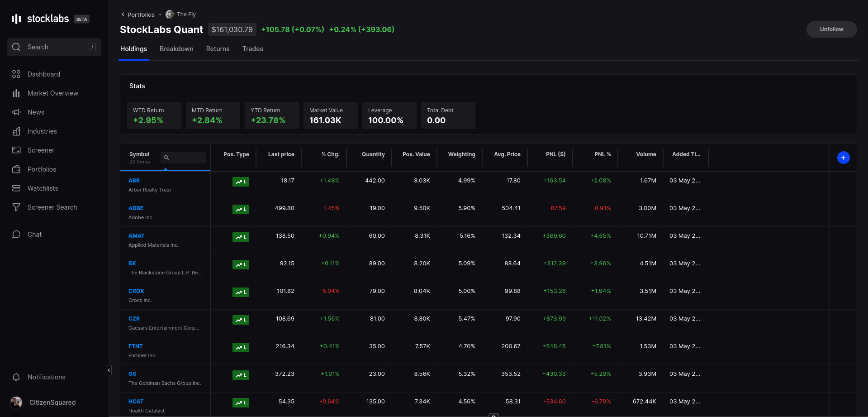Viewport: 868px width, 417px height.
Task: Sort table by Volume column
Action: 646,154
